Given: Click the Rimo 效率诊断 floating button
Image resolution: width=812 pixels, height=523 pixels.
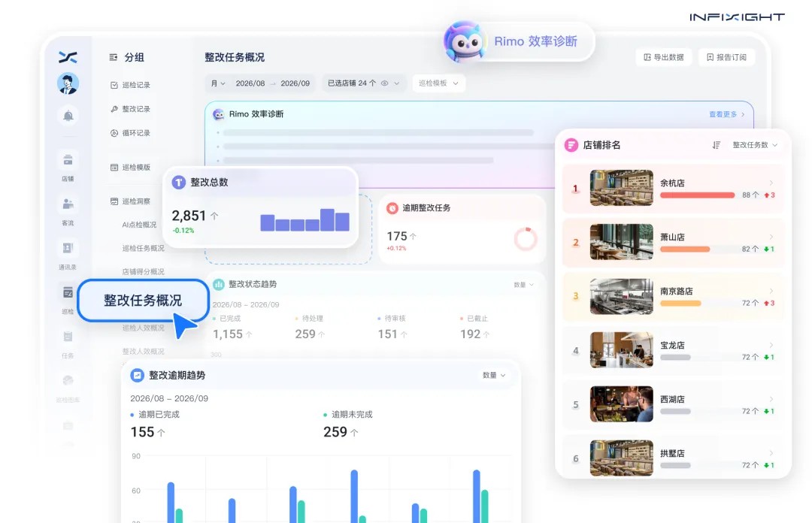Looking at the screenshot, I should click(x=519, y=42).
